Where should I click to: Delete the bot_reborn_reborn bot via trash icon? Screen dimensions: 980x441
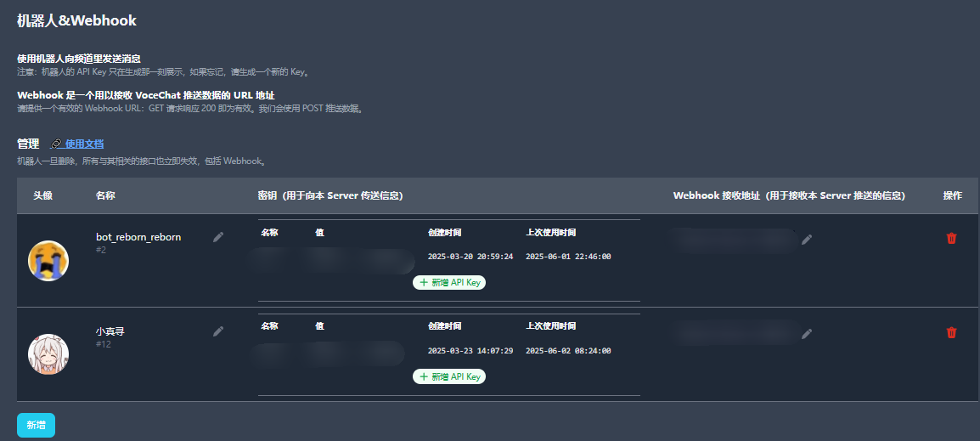pos(951,239)
